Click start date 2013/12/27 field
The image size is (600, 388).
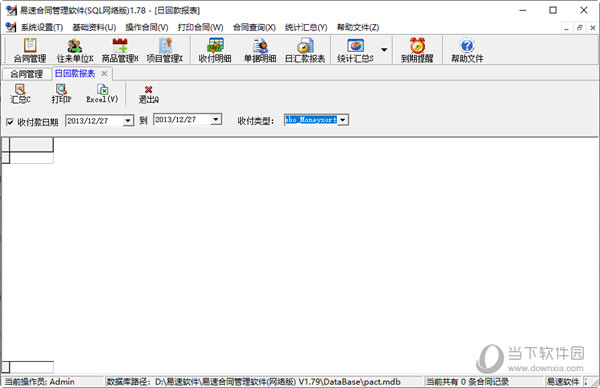(x=95, y=121)
